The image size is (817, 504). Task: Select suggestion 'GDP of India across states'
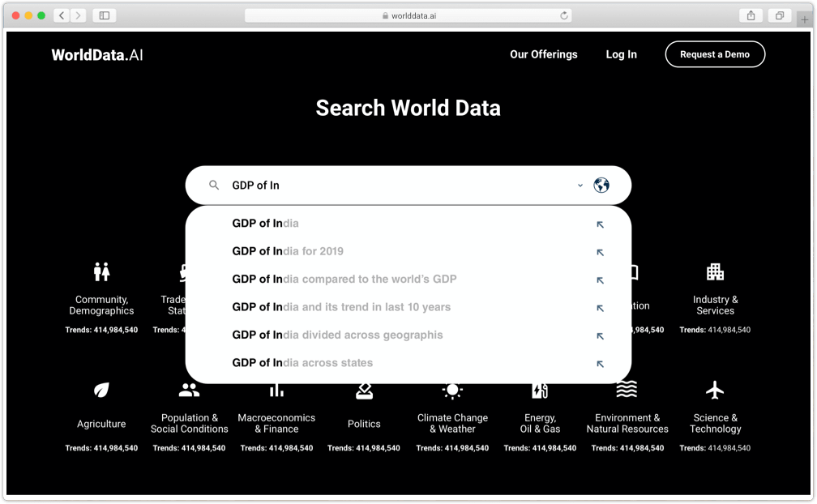(302, 363)
